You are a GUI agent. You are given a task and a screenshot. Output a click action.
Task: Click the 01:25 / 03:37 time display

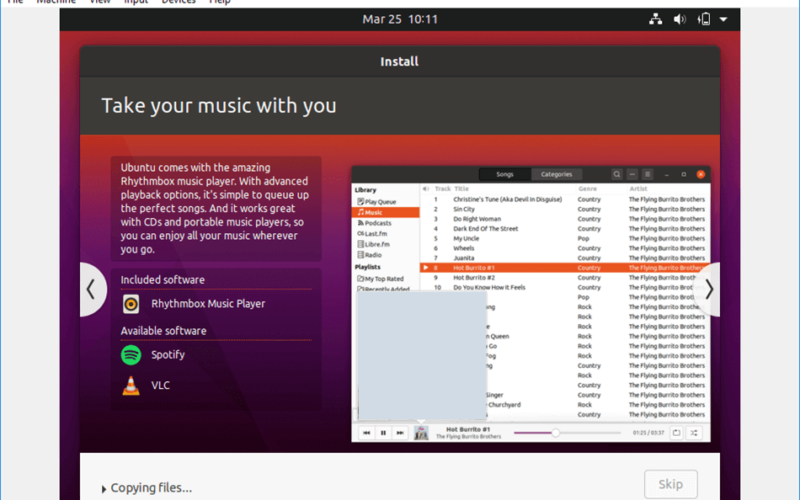coord(648,433)
